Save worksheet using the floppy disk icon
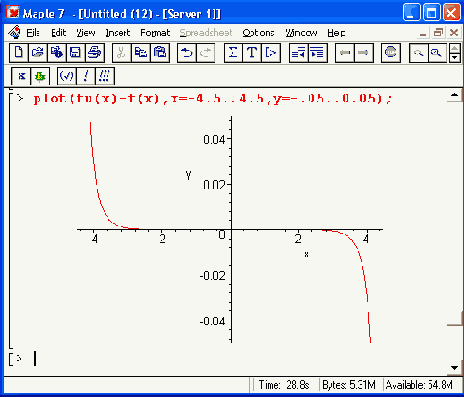The height and width of the screenshot is (397, 464). click(75, 53)
